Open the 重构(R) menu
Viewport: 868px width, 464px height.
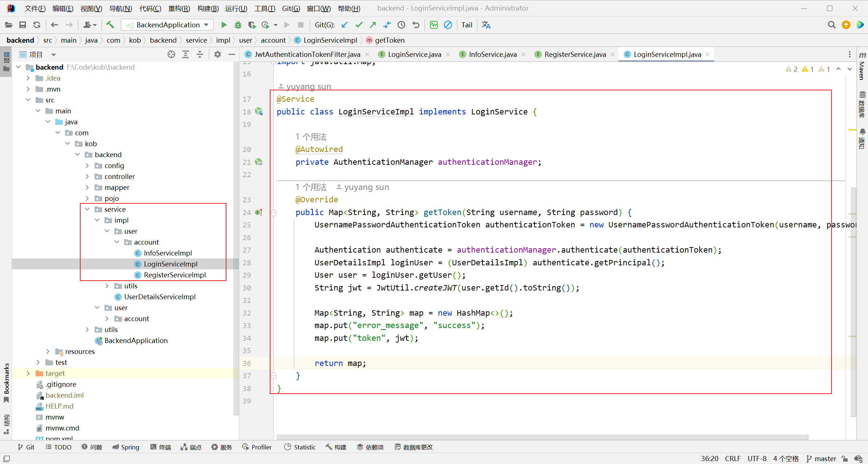179,8
